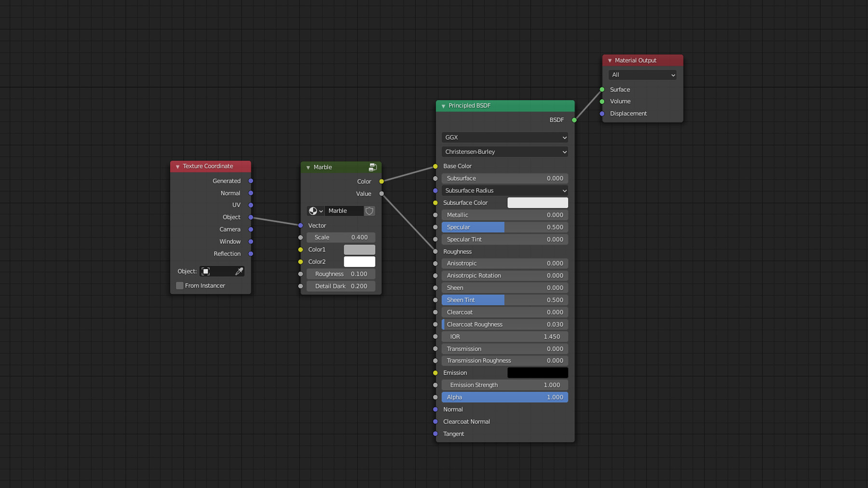Screen dimensions: 868x488
Task: Click the Object selector icon in Texture Coordinate node
Action: (x=206, y=271)
